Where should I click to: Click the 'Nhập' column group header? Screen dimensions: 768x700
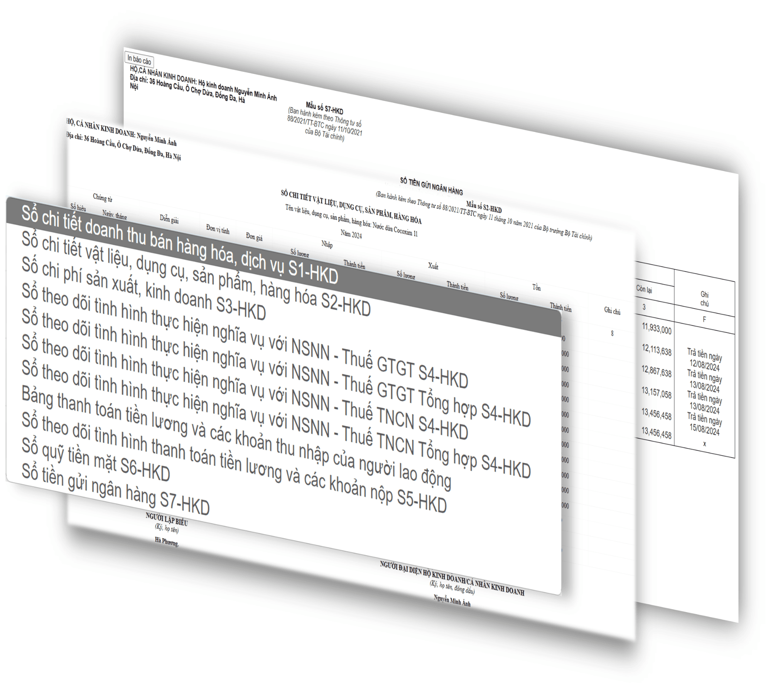click(327, 244)
